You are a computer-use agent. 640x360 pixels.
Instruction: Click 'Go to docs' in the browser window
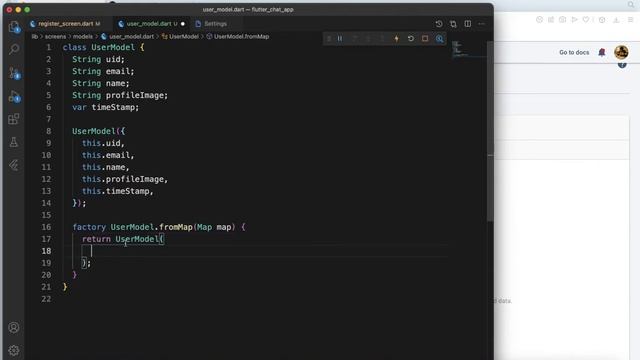(x=574, y=52)
